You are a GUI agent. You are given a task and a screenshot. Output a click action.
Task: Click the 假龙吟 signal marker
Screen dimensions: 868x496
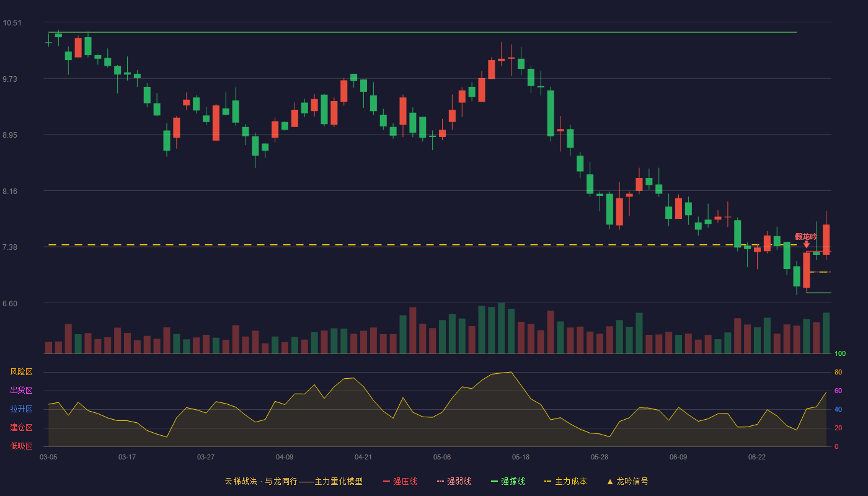[x=806, y=237]
